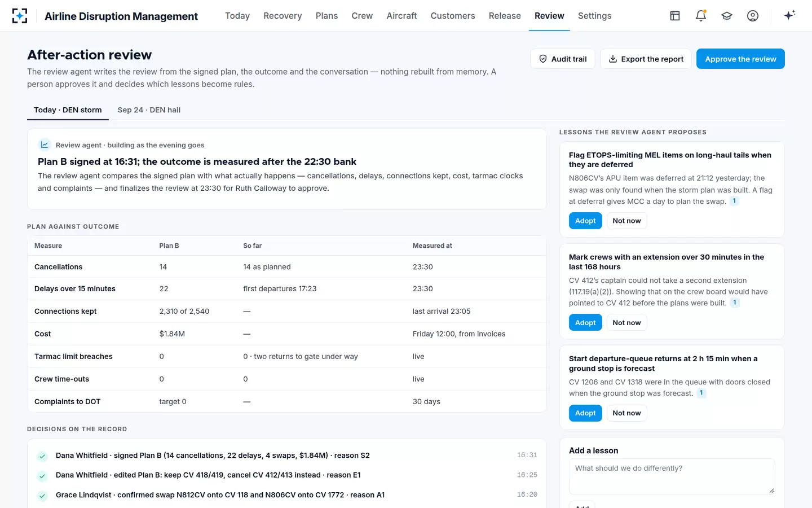Navigate to the Settings tab
This screenshot has width=812, height=508.
[x=594, y=16]
